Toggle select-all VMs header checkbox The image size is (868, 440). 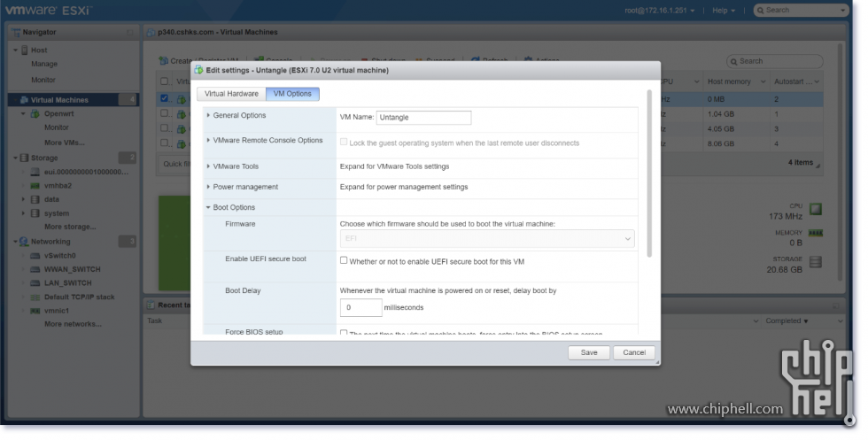pyautogui.click(x=165, y=81)
